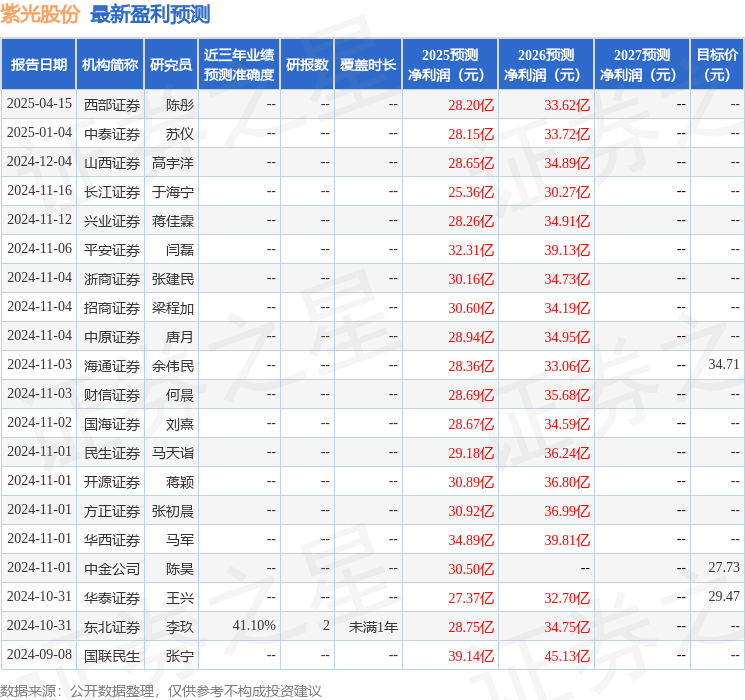
Task: Click the 35.68亿 forecast value
Action: (x=567, y=395)
